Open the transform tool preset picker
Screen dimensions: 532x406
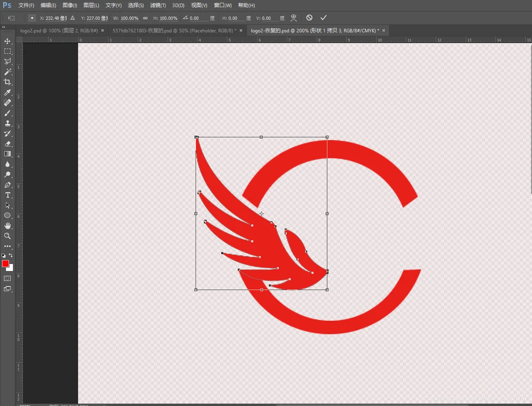[x=12, y=18]
